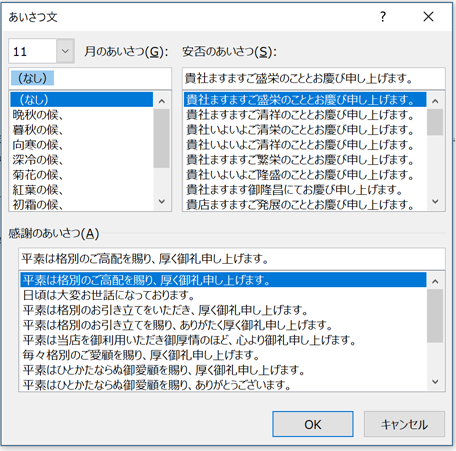Screen dimensions: 456x451
Task: Click the 月のあいさつ text input field
Action: pos(90,78)
